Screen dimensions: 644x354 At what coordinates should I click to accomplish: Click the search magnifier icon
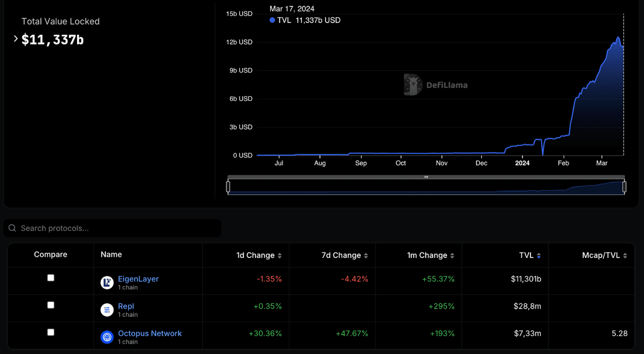[12, 228]
